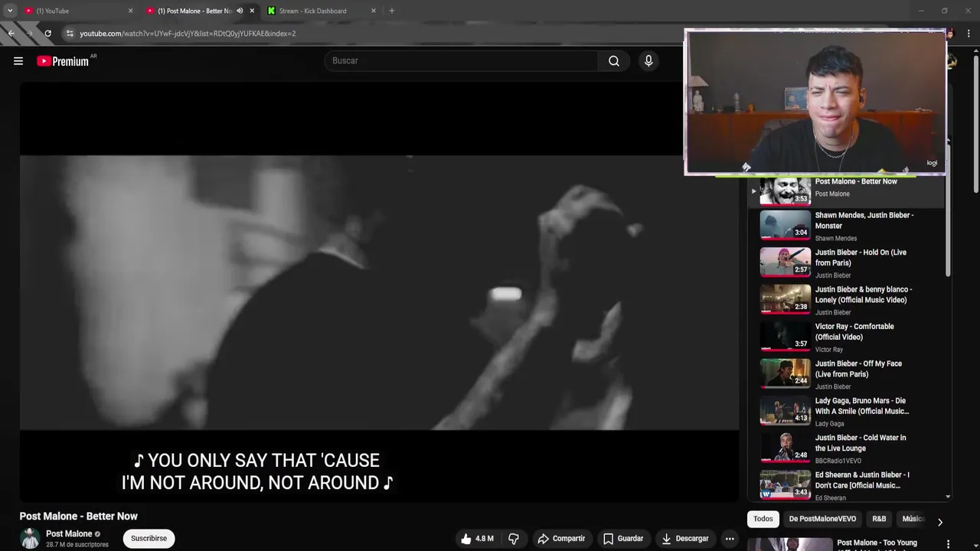Close the first YouTube tab

coord(130,11)
